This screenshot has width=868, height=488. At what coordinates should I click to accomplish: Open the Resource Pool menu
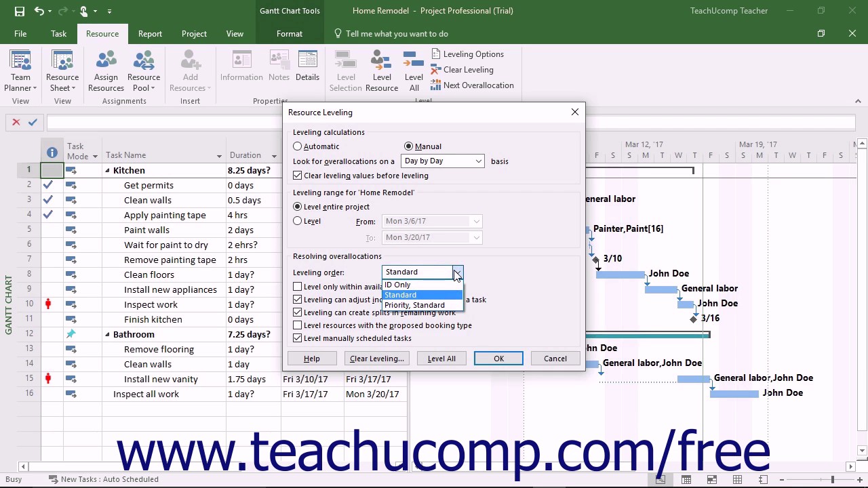[x=144, y=71]
